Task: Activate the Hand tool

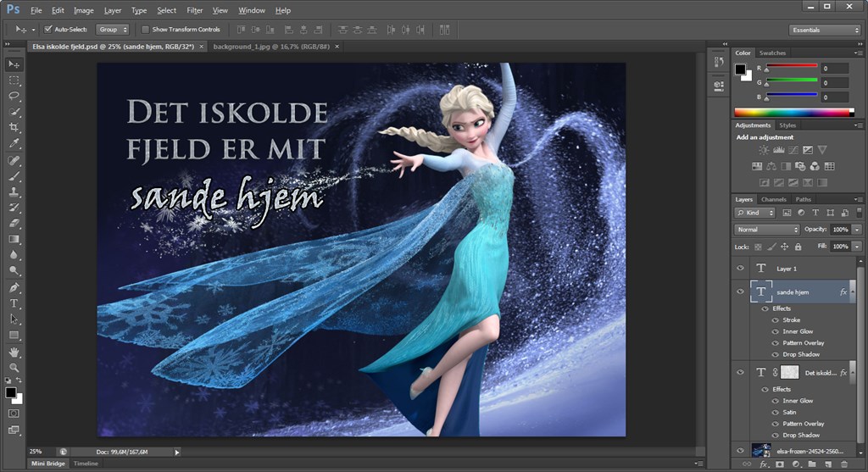Action: [x=14, y=352]
